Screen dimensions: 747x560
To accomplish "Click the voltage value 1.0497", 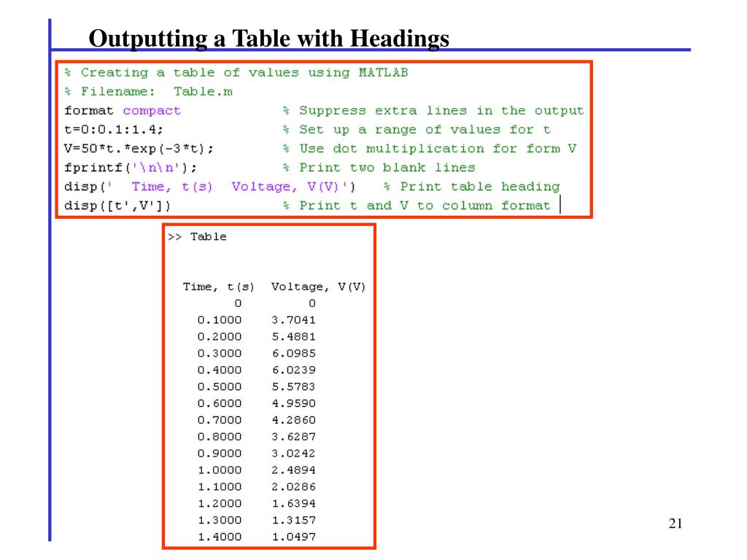I will pos(293,537).
